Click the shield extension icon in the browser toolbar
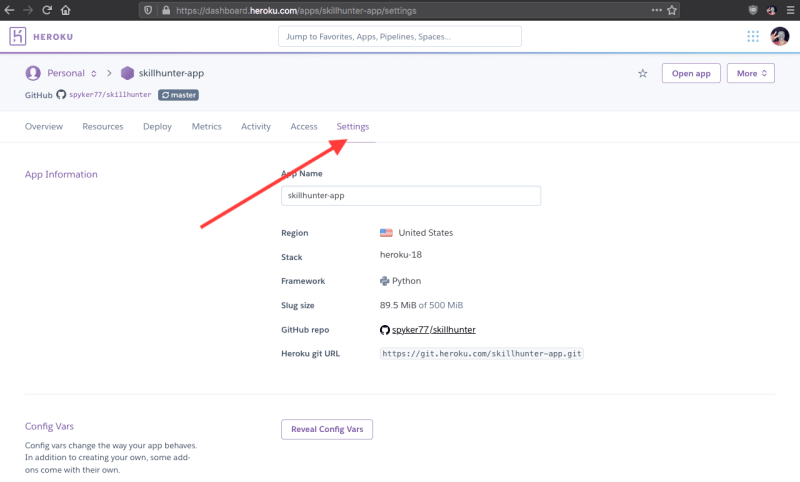Screen dimensions: 800x482 pyautogui.click(x=753, y=10)
